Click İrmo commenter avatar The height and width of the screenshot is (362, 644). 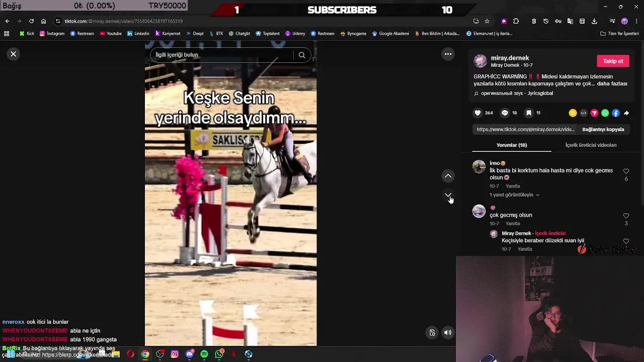tap(479, 166)
